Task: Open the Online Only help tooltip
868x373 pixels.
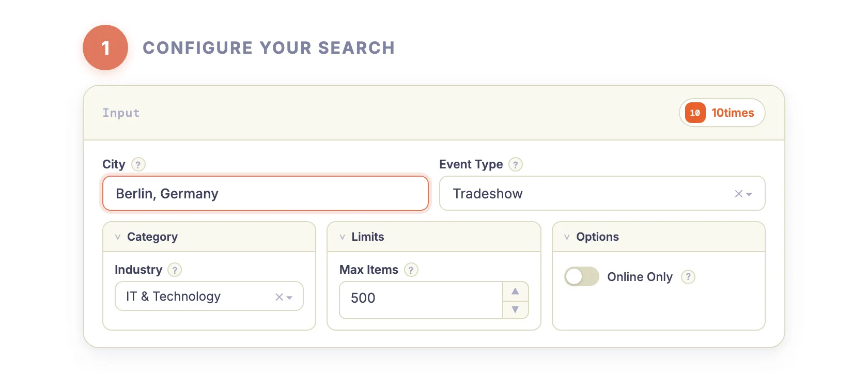Action: pos(688,277)
